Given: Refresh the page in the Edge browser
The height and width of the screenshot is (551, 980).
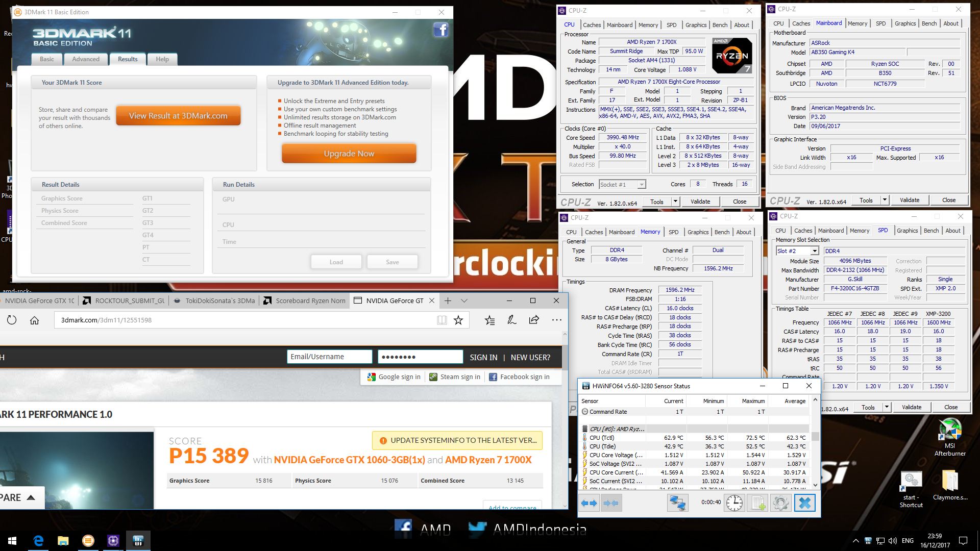Looking at the screenshot, I should point(12,320).
